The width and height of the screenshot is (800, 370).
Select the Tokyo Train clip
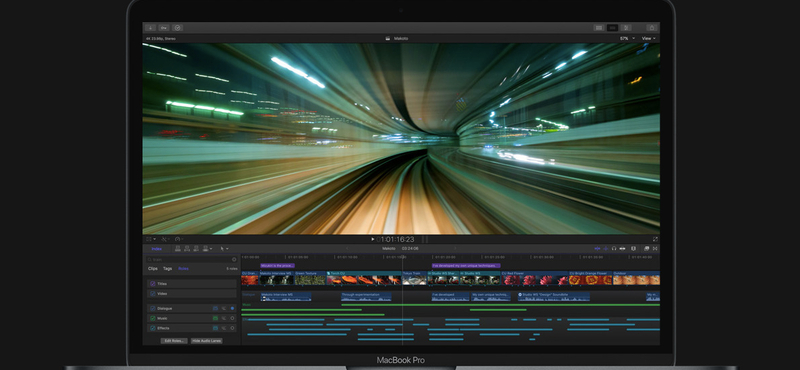[x=414, y=278]
